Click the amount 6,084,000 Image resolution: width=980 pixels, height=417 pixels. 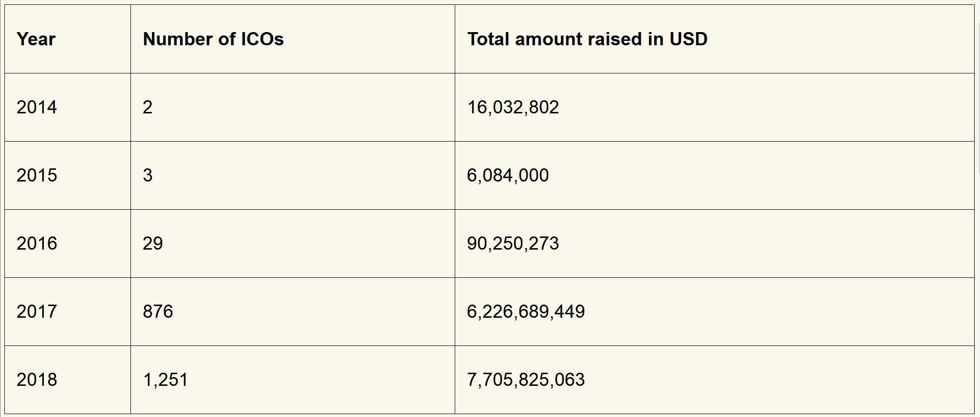pyautogui.click(x=508, y=175)
